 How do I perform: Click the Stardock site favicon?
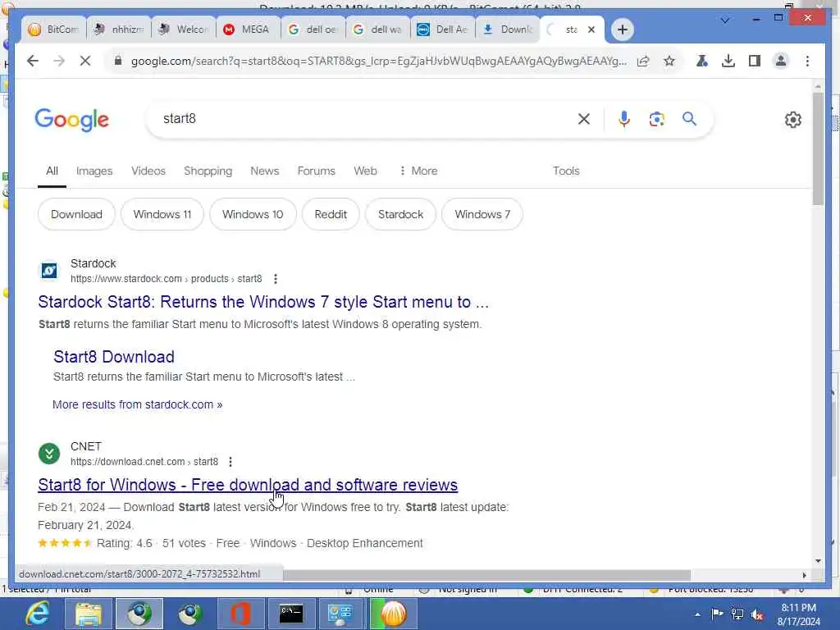49,271
